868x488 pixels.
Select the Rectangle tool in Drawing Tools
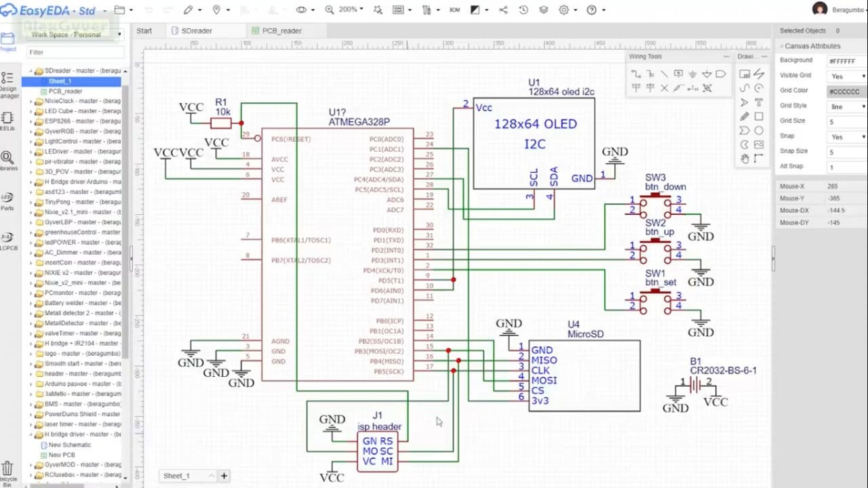pyautogui.click(x=759, y=117)
